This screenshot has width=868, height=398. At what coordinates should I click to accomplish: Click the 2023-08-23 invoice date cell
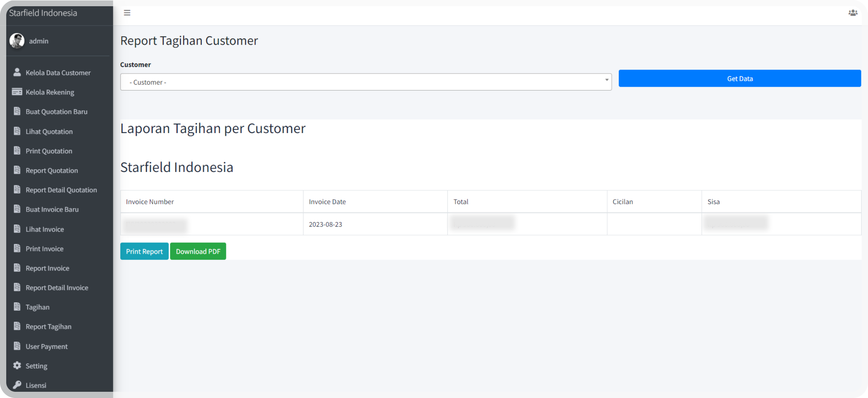(x=325, y=224)
